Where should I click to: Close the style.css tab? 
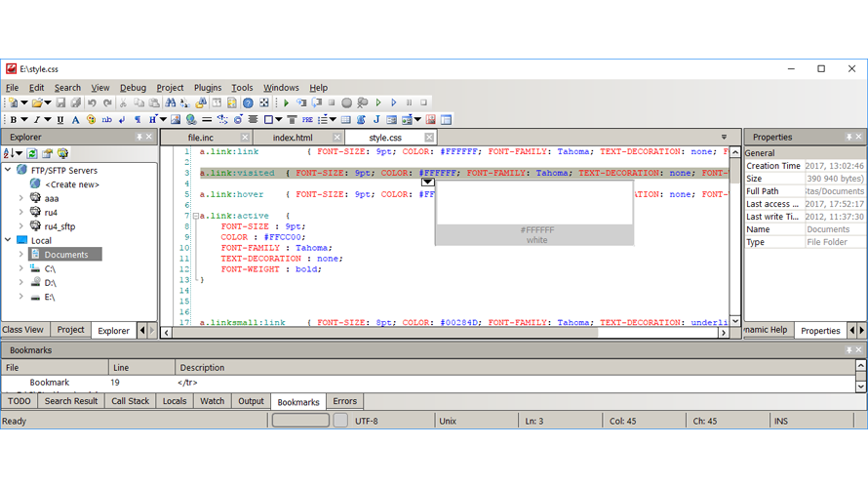point(429,138)
